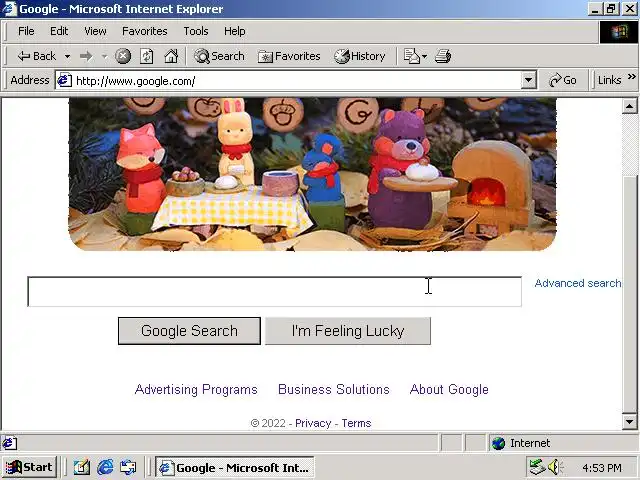
Task: Open the Start menu
Action: [x=29, y=467]
